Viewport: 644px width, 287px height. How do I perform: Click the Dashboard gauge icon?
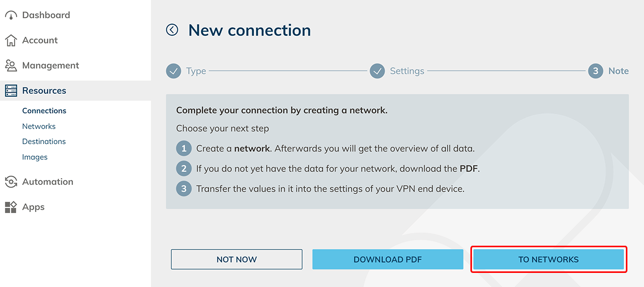coord(11,16)
